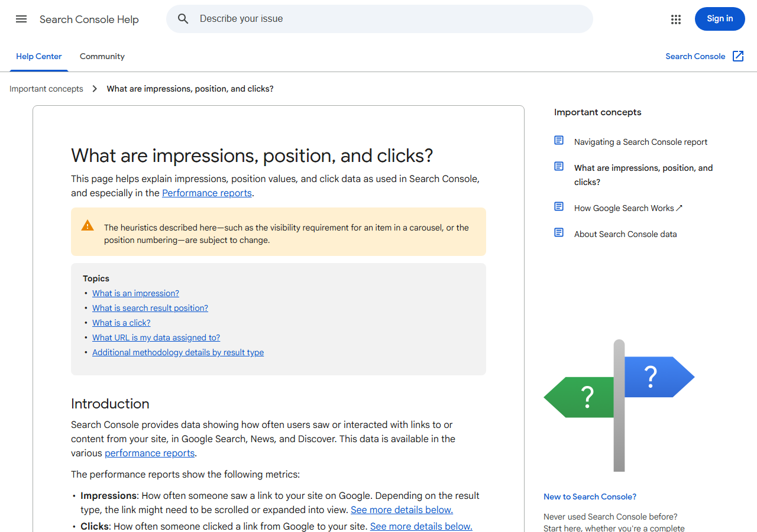
Task: Jump to What is a click? topic
Action: click(121, 323)
